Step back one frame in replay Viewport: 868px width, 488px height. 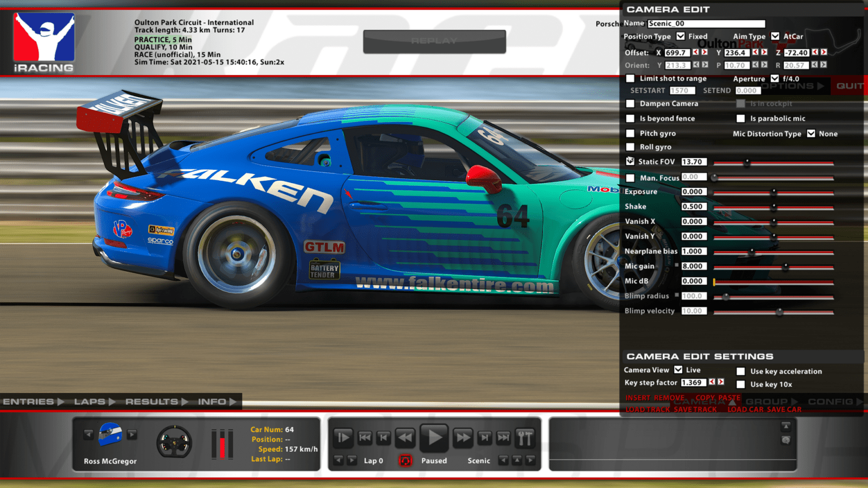coord(384,437)
